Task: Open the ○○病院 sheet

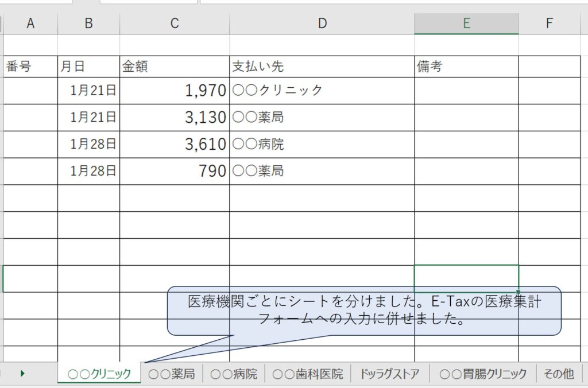Action: tap(235, 373)
